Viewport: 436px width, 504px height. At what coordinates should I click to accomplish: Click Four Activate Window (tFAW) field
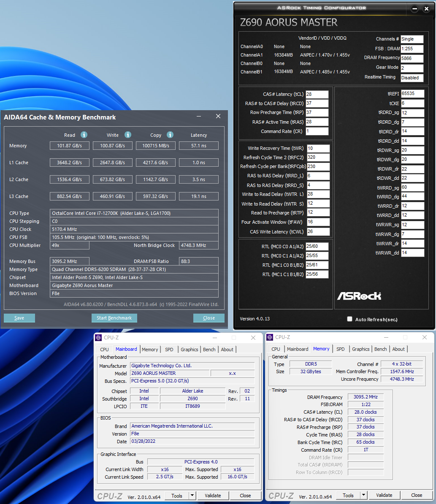[x=318, y=222]
